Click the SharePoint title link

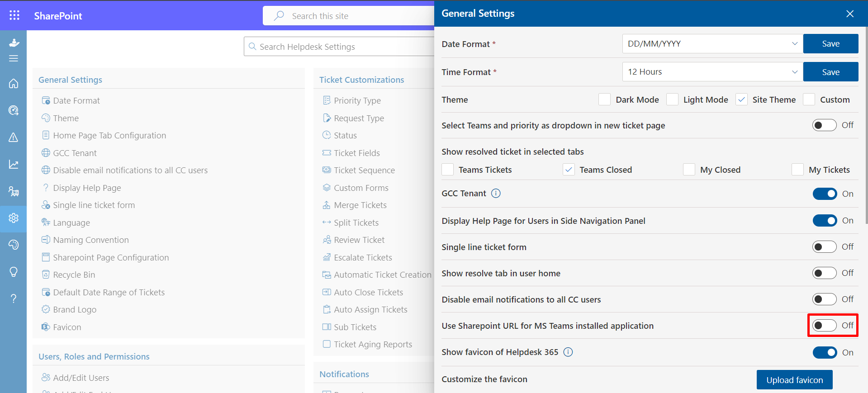click(x=58, y=16)
